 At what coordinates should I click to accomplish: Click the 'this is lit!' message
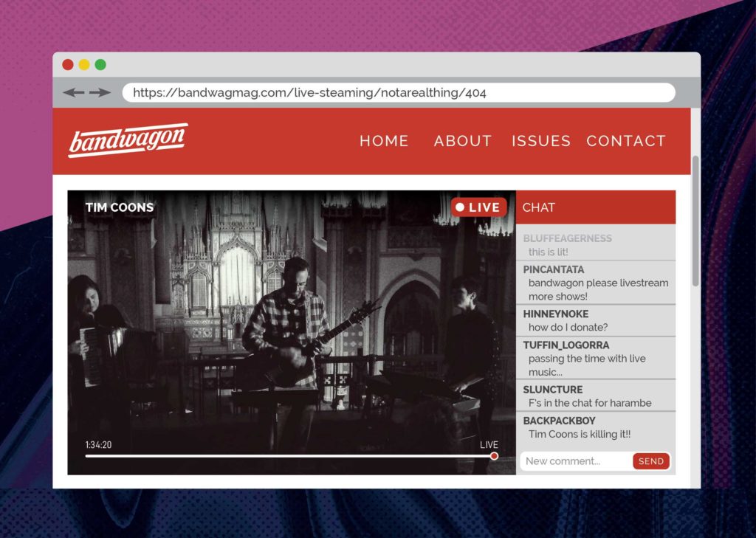[549, 252]
